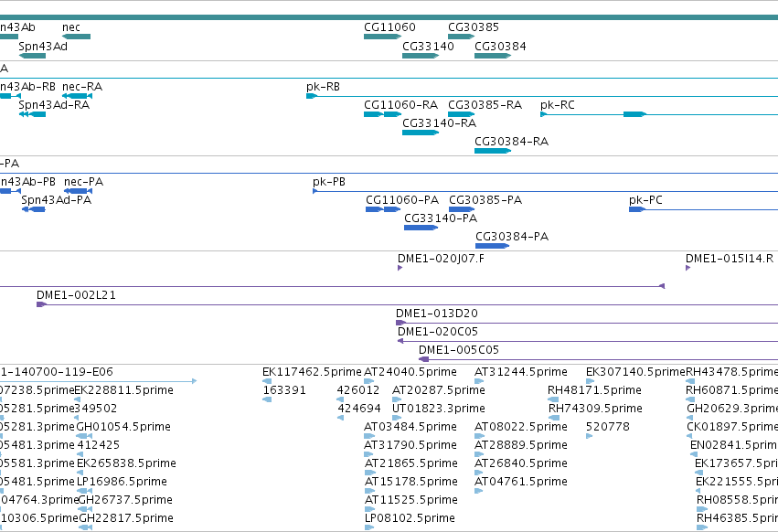Open the AT15178.5prime EST label
Viewport: 778px width, 532px height.
tap(411, 482)
